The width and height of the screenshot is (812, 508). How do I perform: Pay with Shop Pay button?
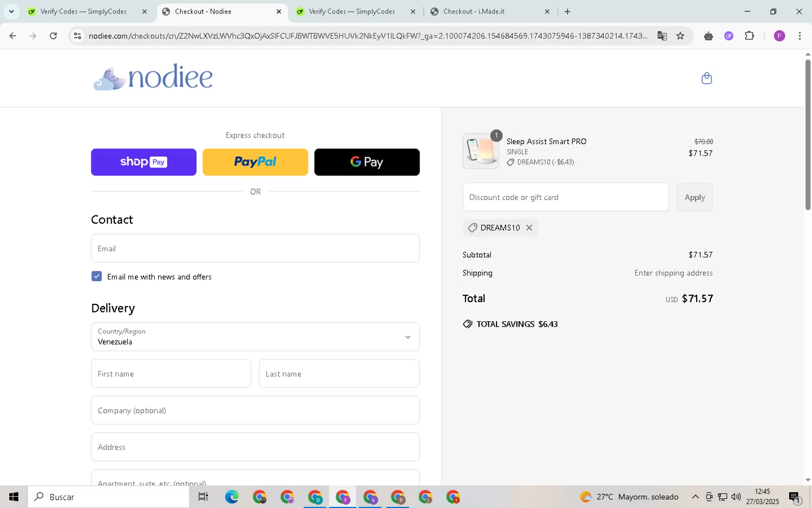click(143, 162)
